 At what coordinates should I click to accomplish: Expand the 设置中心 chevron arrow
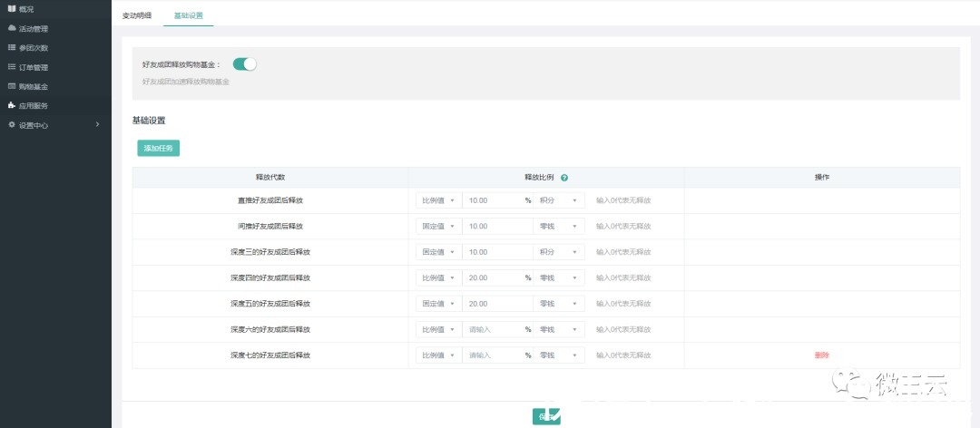(97, 125)
